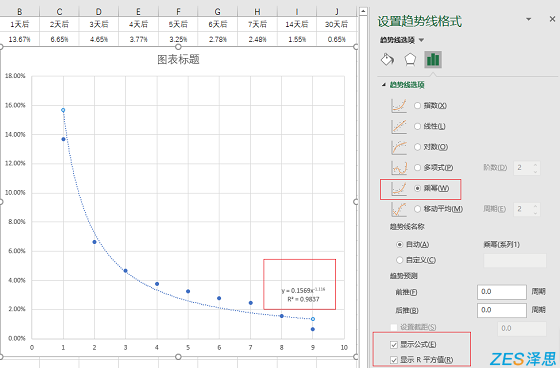
Task: Click the scroll up arrow of the worksheet
Action: click(x=363, y=11)
